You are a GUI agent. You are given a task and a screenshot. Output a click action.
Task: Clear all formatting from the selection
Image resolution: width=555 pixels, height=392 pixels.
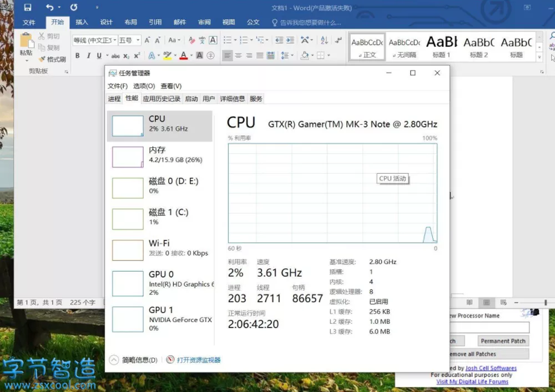tap(191, 41)
